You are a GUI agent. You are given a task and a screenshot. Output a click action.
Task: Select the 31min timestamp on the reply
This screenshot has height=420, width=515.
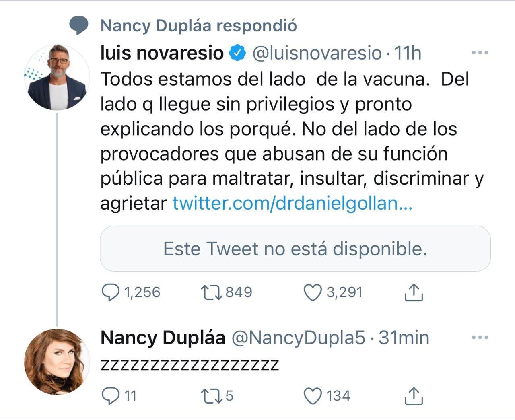pos(404,338)
